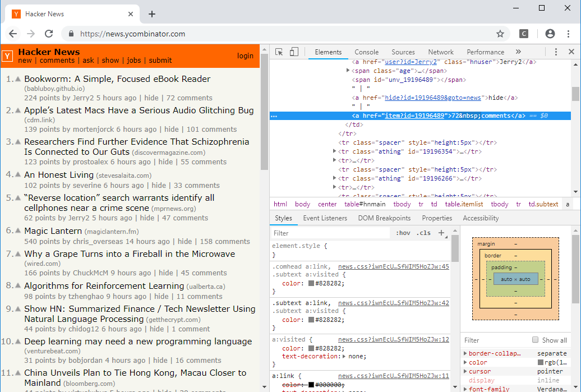Open the DevTools customize three-dot menu

[556, 52]
